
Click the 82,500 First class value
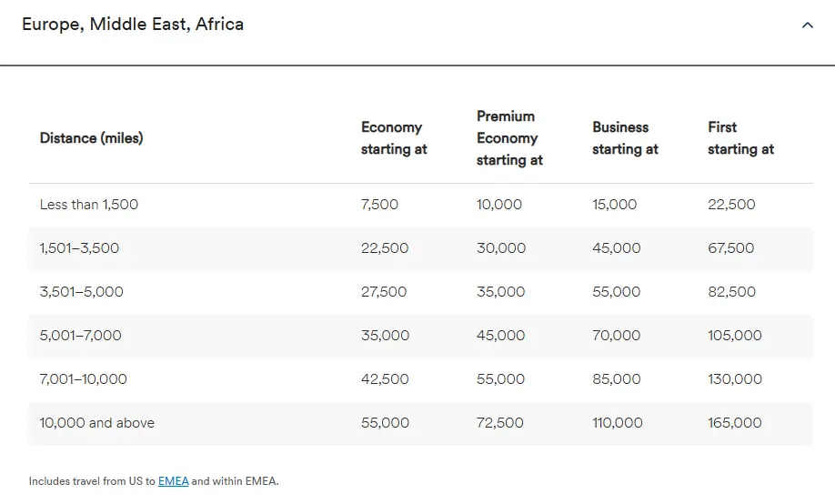[731, 292]
